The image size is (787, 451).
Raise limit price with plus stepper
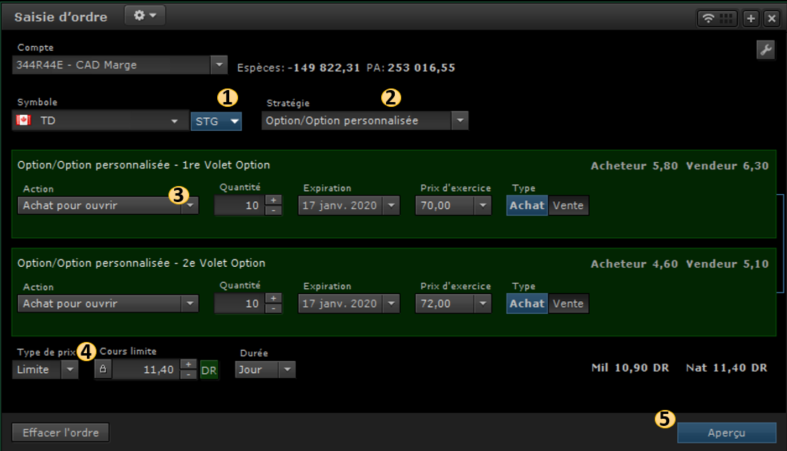point(188,364)
